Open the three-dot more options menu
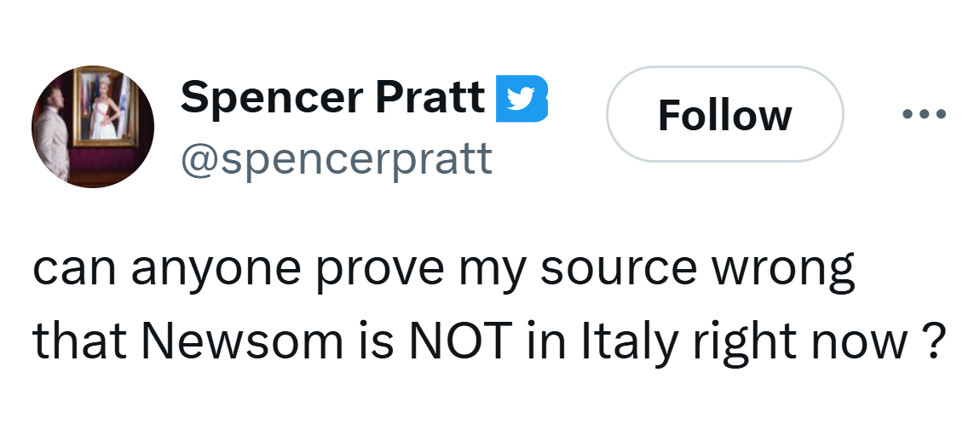 (923, 113)
